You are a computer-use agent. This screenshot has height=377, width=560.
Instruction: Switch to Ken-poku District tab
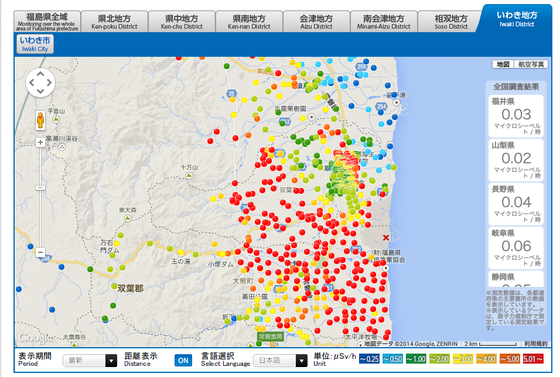[x=114, y=21]
